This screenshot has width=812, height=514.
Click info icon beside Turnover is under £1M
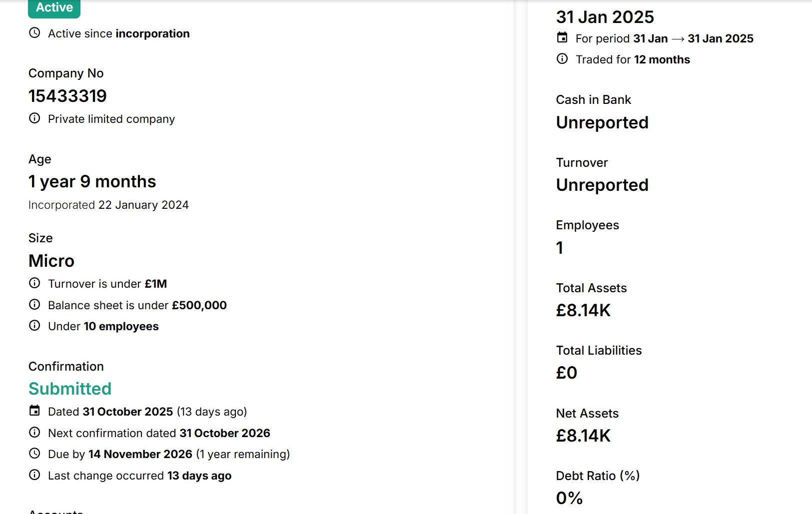tap(34, 283)
